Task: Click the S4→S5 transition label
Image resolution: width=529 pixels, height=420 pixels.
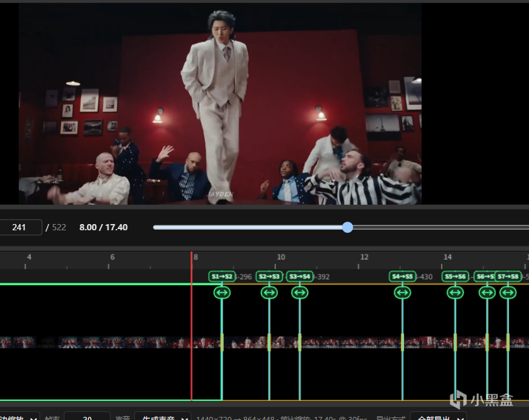Action: point(402,276)
